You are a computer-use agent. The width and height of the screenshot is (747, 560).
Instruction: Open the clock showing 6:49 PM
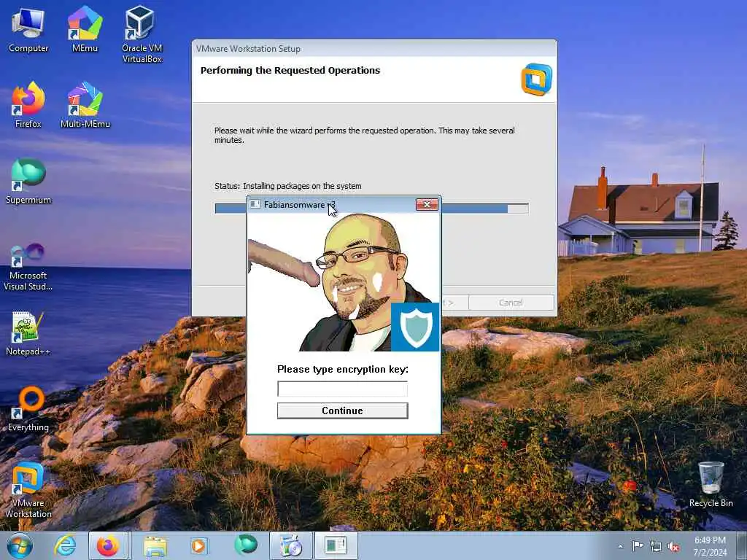710,546
